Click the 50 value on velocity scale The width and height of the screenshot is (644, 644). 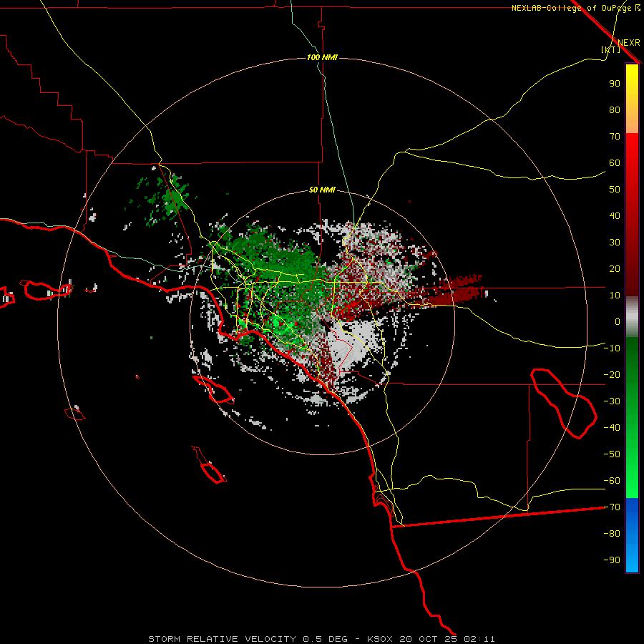pos(615,190)
